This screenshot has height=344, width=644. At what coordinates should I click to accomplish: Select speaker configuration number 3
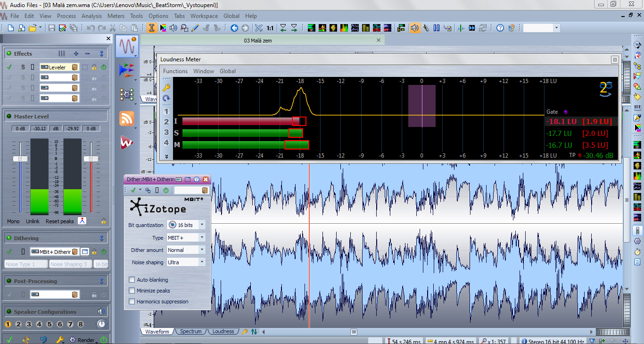[29, 324]
